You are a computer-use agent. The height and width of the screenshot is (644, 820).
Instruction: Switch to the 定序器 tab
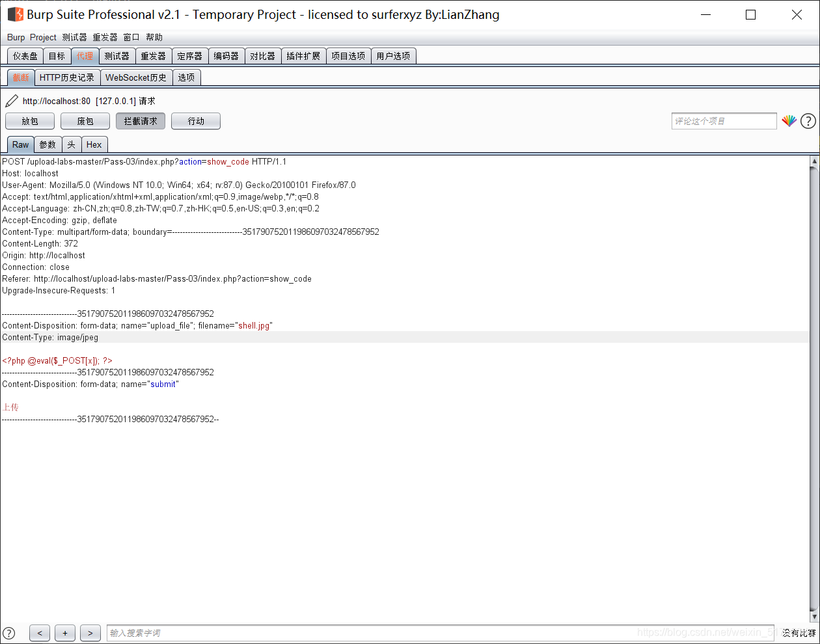(x=190, y=56)
